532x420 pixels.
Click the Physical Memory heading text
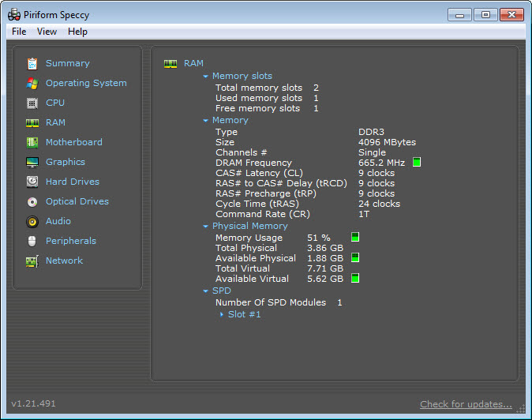point(250,226)
